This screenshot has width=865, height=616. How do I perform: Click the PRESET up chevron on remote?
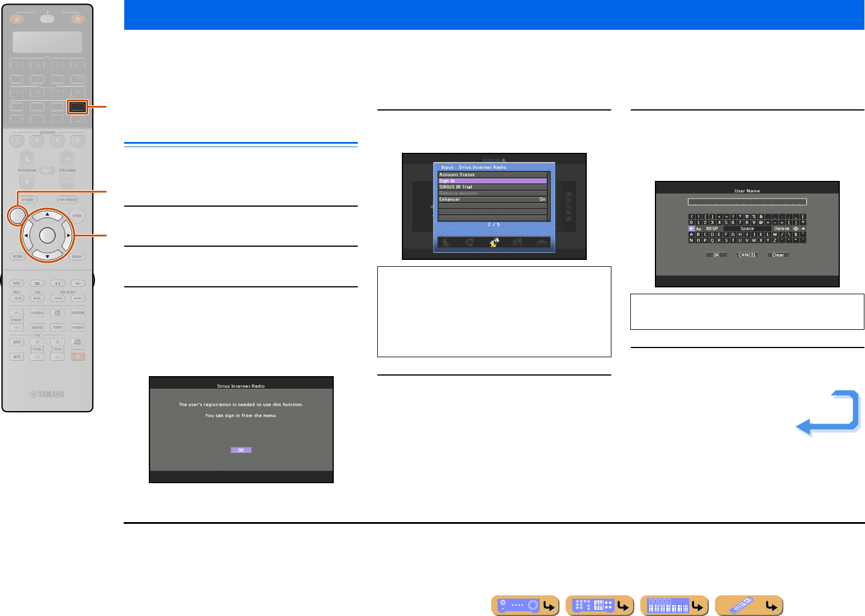point(17,313)
